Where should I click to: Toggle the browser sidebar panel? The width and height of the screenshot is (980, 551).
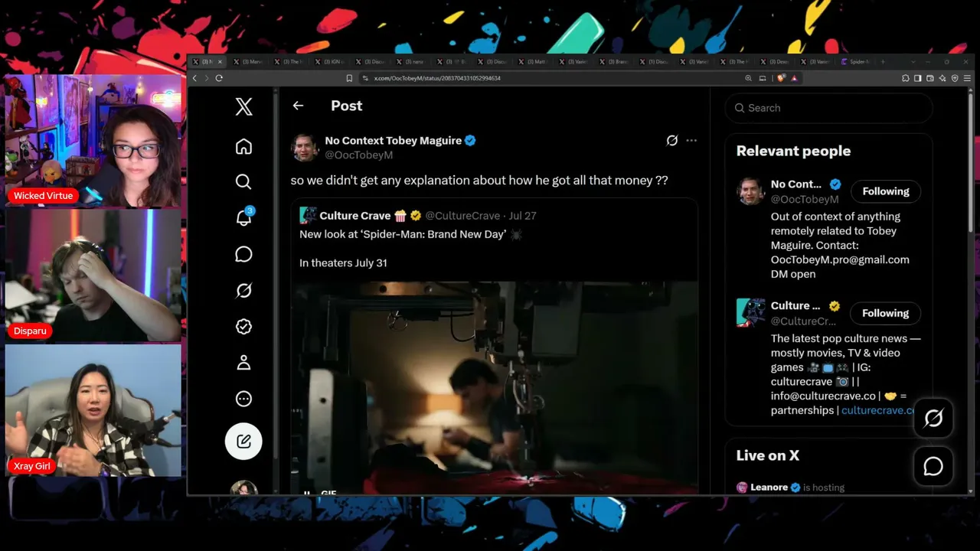tap(918, 78)
